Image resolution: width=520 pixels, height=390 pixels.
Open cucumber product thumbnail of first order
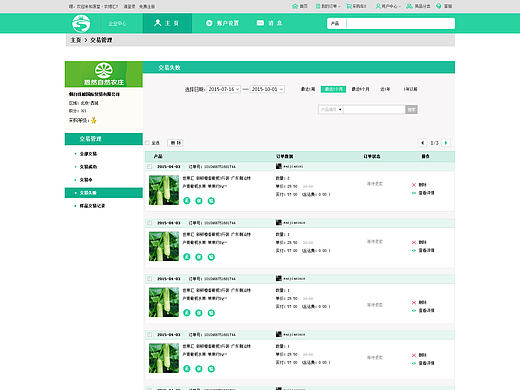164,190
